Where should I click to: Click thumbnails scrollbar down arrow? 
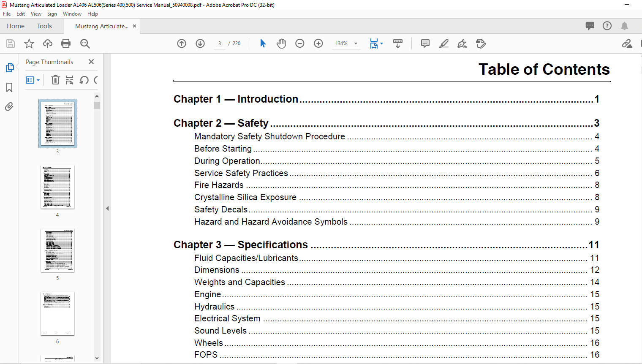97,358
